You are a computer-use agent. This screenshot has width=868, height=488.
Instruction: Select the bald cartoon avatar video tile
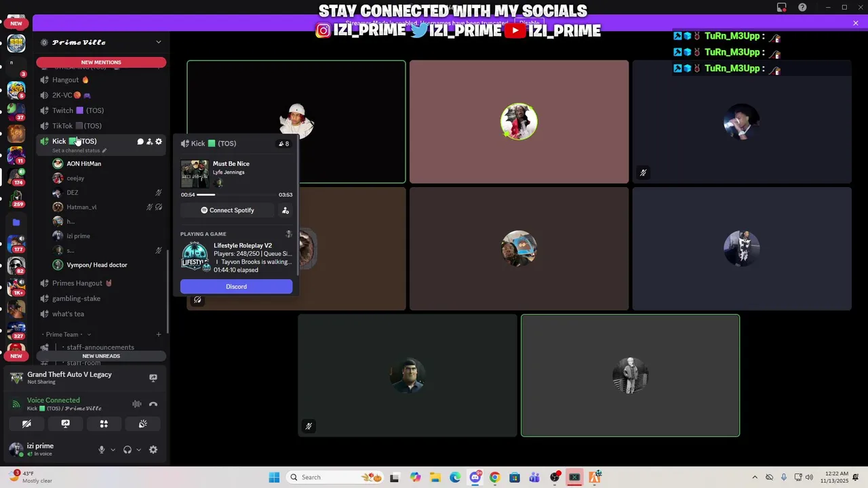tap(408, 375)
